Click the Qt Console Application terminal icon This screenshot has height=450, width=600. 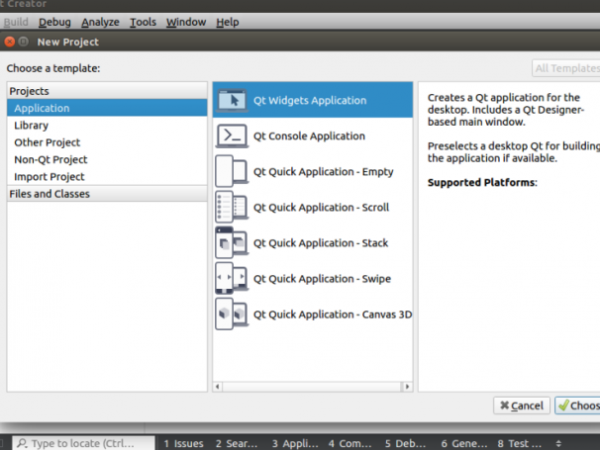click(x=231, y=136)
